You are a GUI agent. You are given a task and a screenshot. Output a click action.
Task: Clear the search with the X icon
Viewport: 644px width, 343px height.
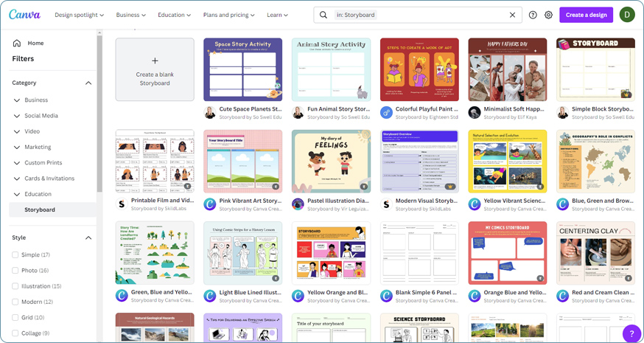pyautogui.click(x=512, y=15)
